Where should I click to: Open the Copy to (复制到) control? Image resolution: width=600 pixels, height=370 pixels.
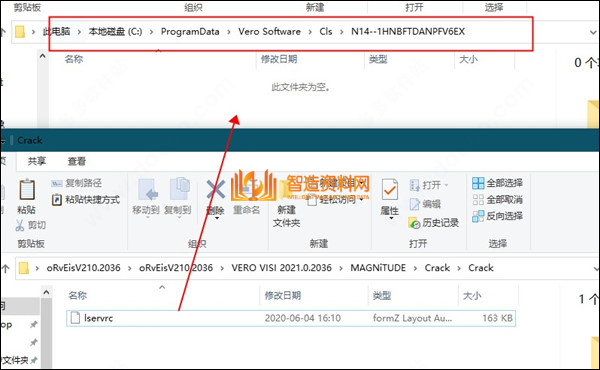[178, 197]
